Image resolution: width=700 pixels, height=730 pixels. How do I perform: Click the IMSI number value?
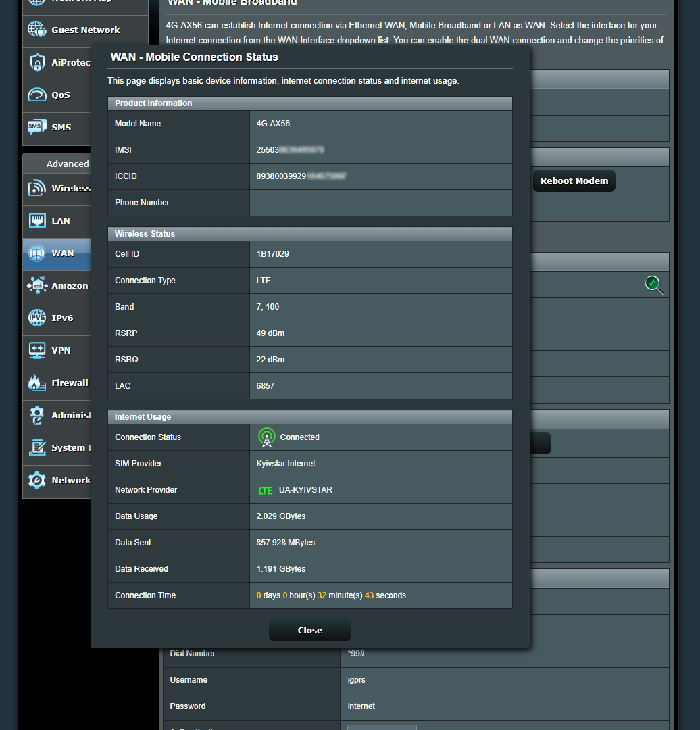290,150
